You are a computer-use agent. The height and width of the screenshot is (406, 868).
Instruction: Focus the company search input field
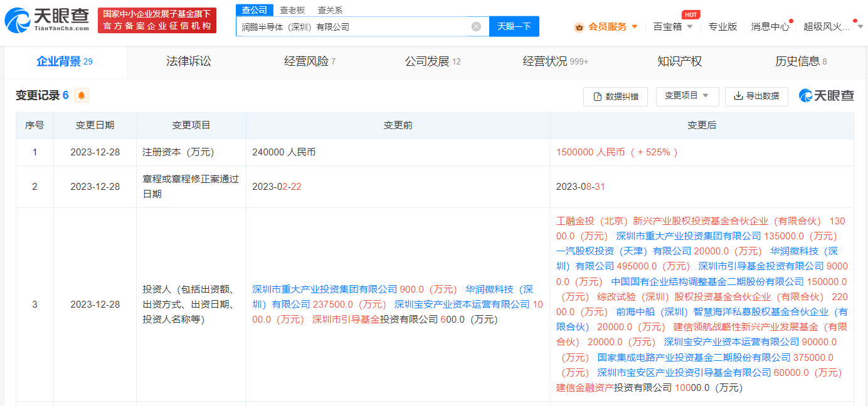354,26
